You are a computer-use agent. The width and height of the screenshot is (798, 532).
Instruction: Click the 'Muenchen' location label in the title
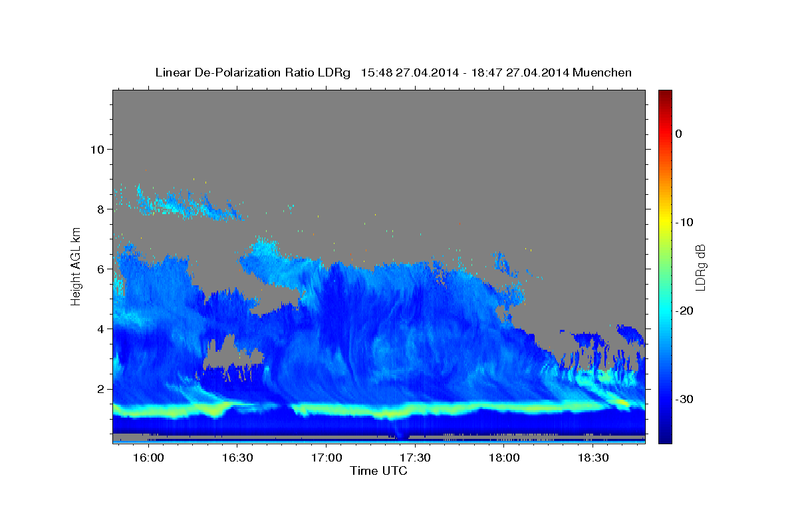pyautogui.click(x=603, y=72)
